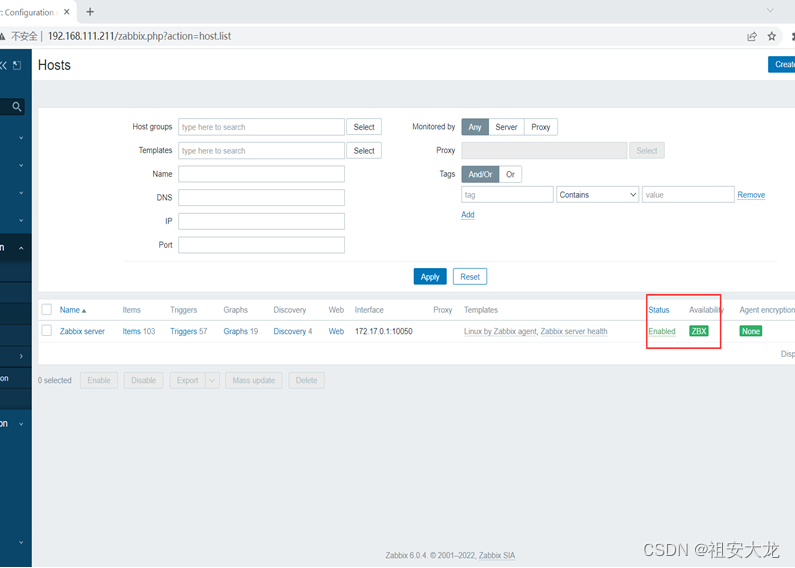Click the Zabbix SIA footer link

point(496,555)
